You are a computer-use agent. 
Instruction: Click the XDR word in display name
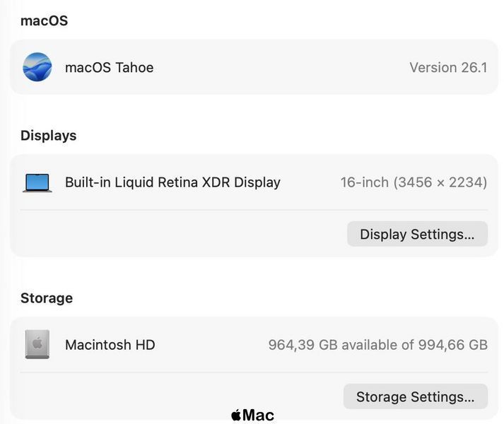[216, 182]
